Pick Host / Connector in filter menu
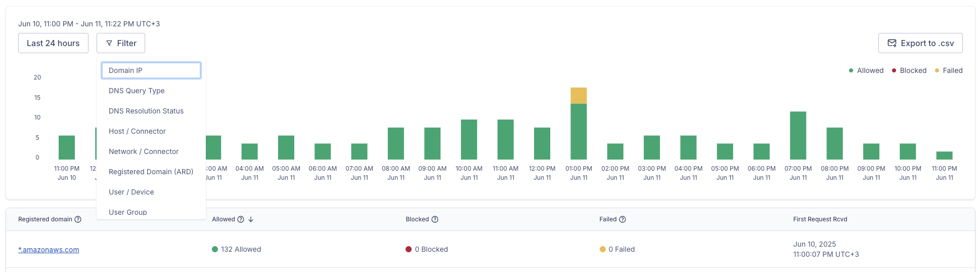 pos(137,131)
